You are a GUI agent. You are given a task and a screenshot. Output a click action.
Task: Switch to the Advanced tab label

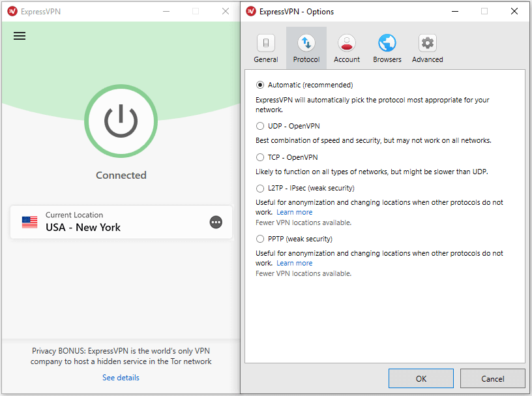tap(428, 59)
